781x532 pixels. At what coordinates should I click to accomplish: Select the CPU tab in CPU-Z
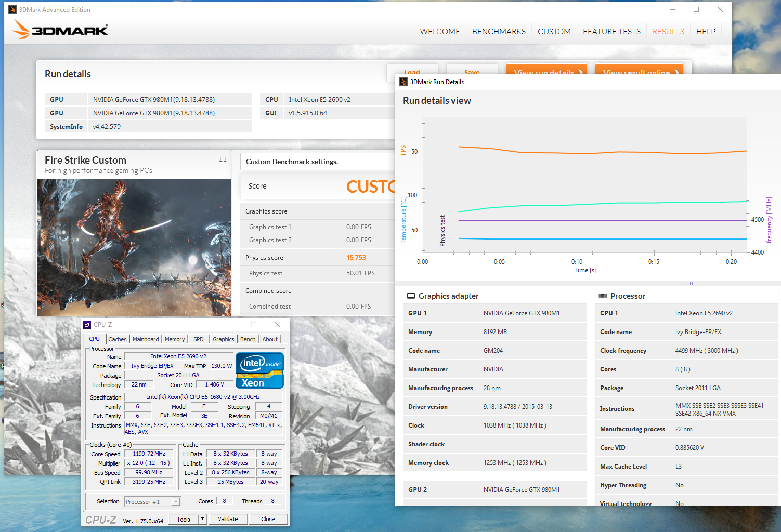click(95, 339)
